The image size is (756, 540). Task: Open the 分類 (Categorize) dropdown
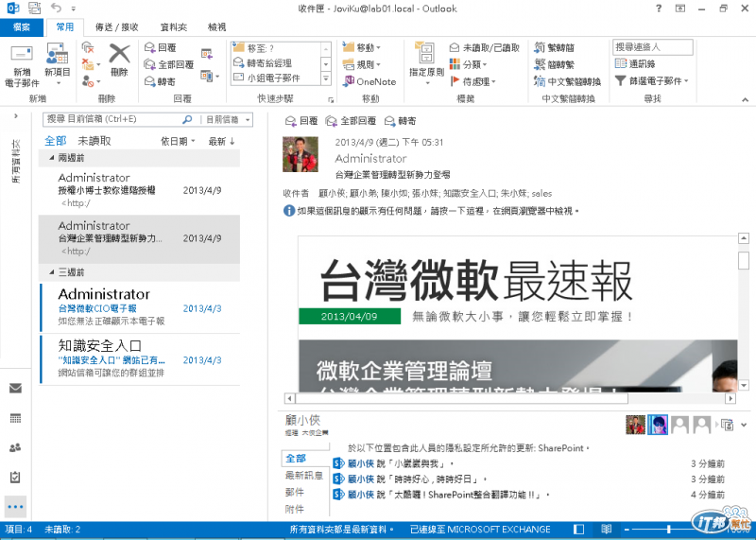tap(468, 64)
